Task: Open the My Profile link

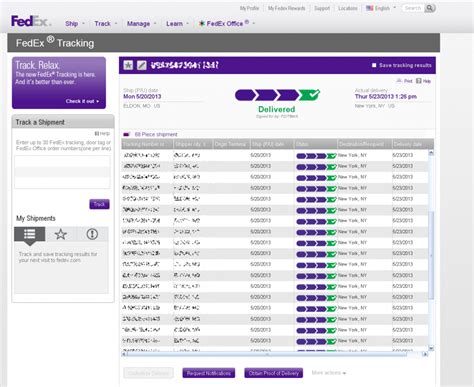Action: [249, 8]
